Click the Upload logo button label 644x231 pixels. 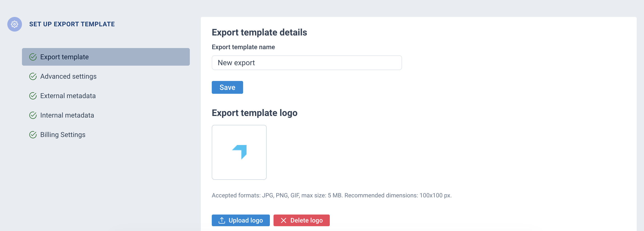click(245, 220)
